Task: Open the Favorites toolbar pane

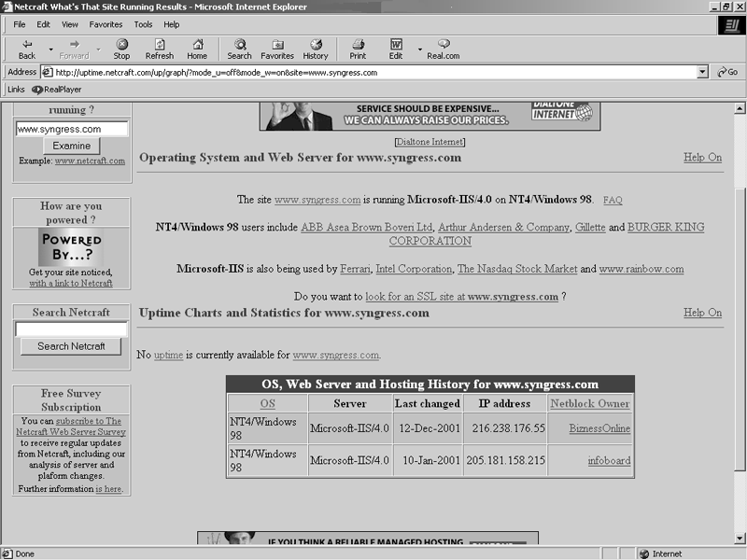Action: 277,49
